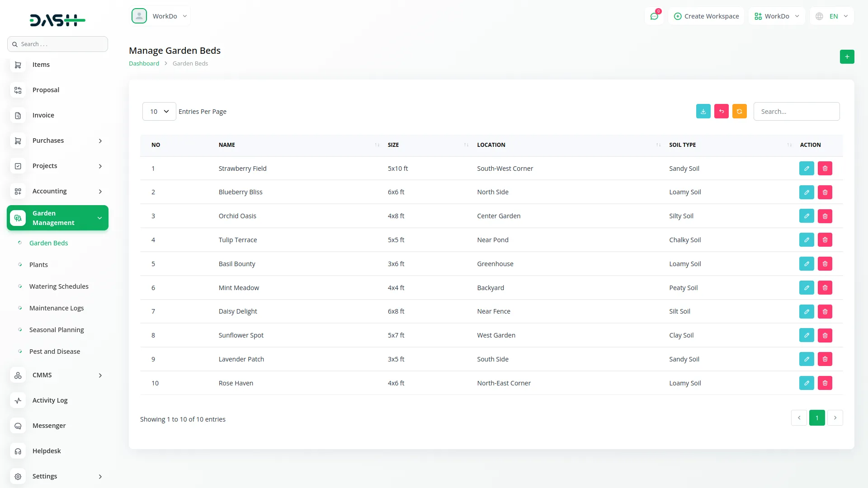This screenshot has height=488, width=868.
Task: Edit the Mint Meadow row
Action: (x=806, y=288)
